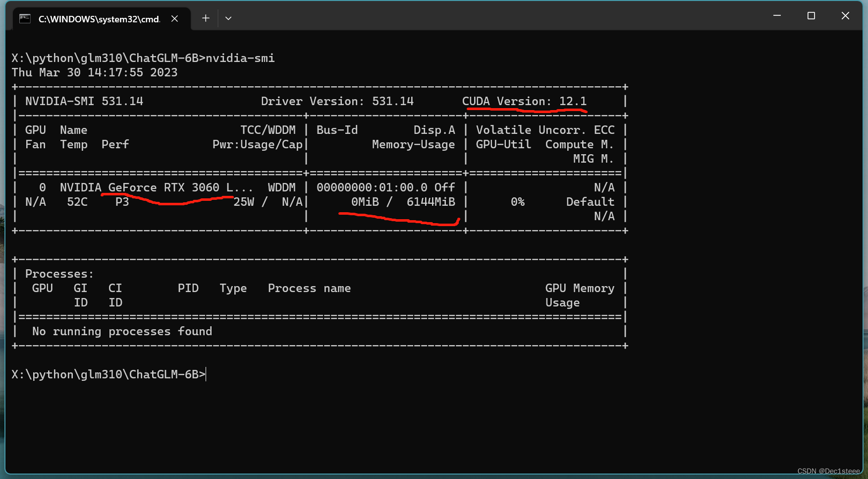
Task: Expand the new tab profile dropdown arrow
Action: [x=228, y=18]
